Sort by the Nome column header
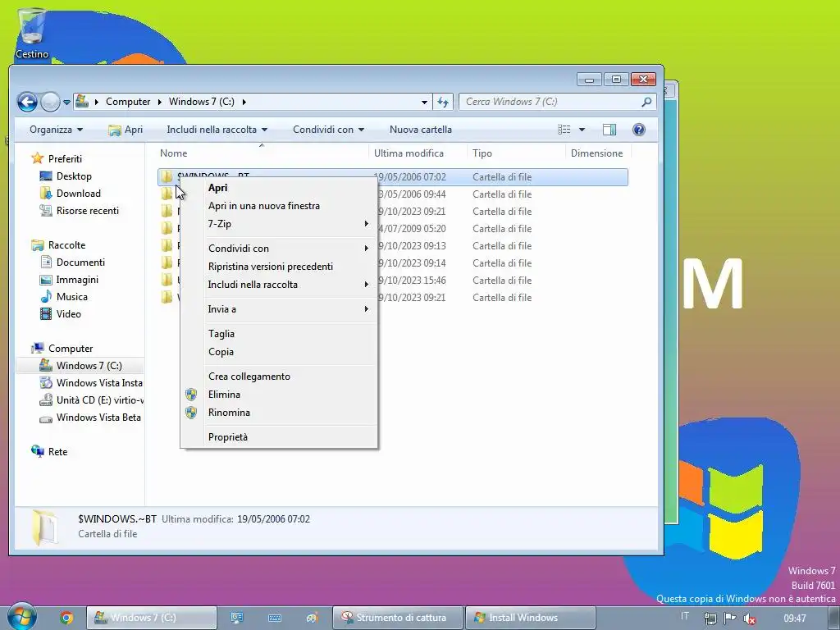 tap(262, 153)
